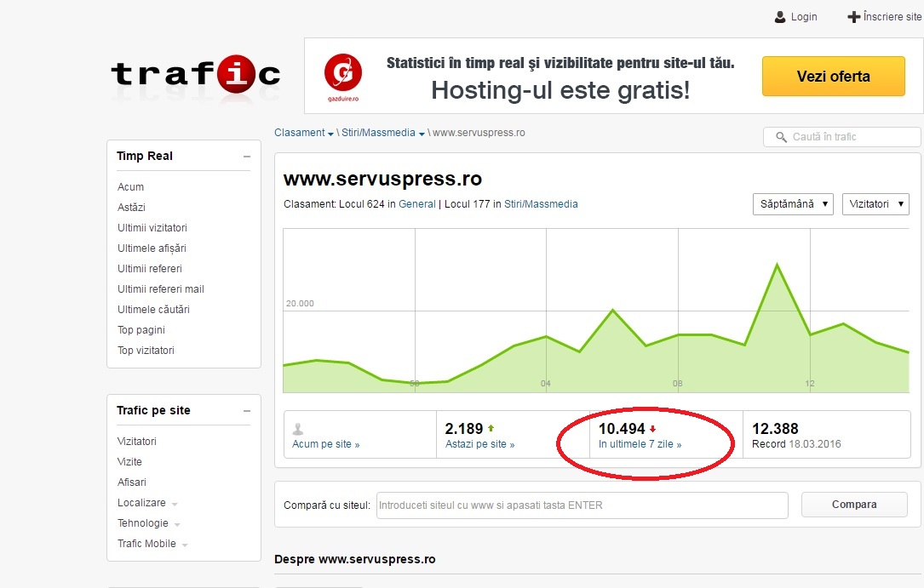Image resolution: width=924 pixels, height=588 pixels.
Task: Click the peak point on traffic chart
Action: tap(777, 265)
